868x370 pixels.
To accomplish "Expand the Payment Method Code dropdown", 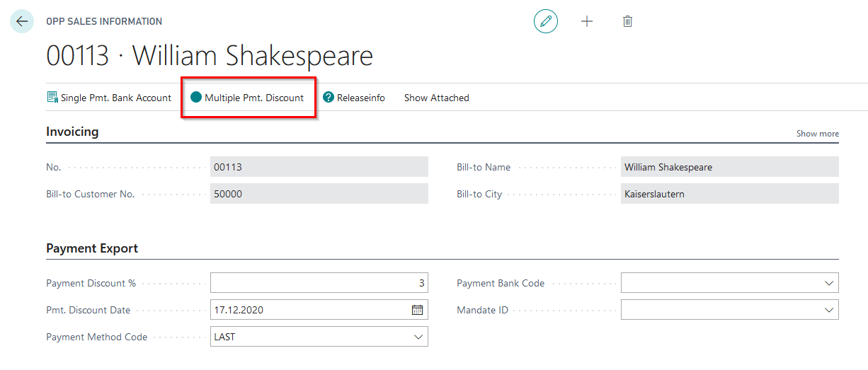I will pos(418,337).
